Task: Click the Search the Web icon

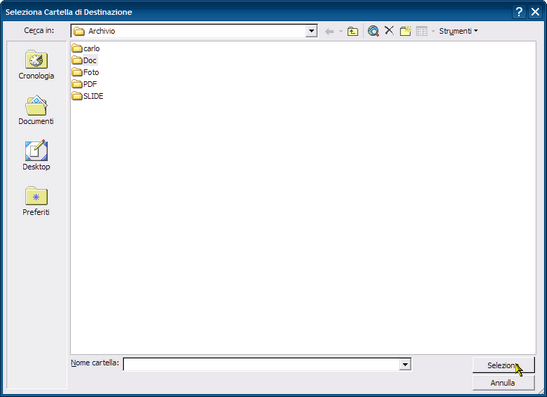Action: (x=373, y=31)
